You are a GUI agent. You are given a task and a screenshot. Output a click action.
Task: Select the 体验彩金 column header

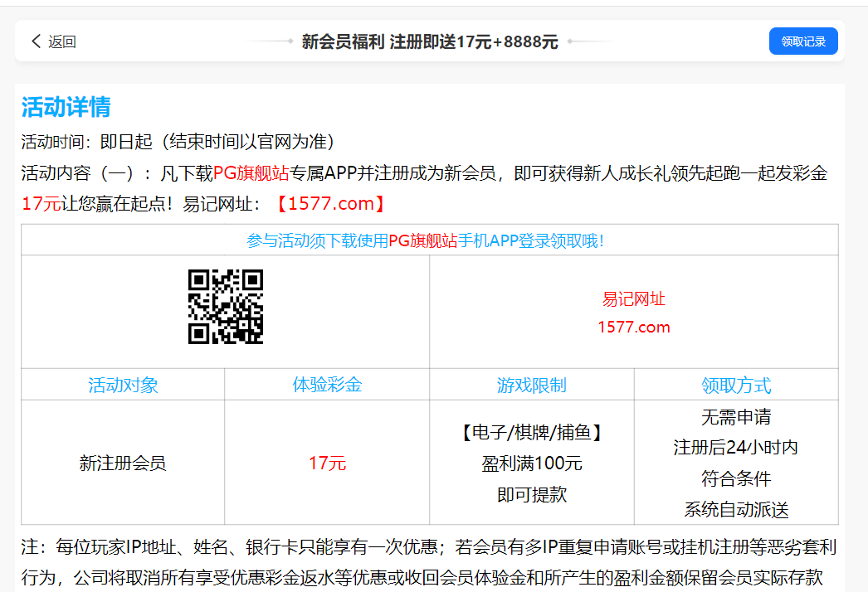[x=327, y=385]
